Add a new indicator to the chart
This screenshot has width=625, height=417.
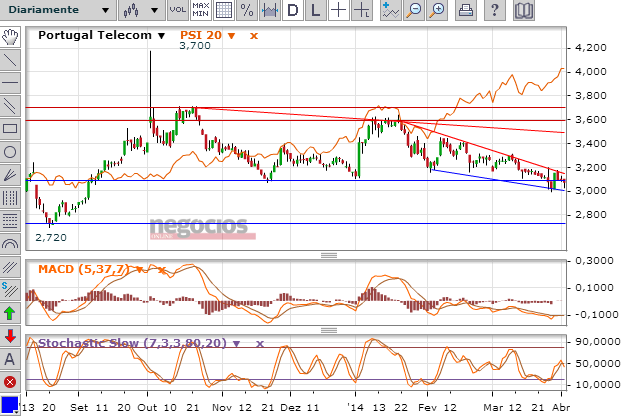(390, 10)
